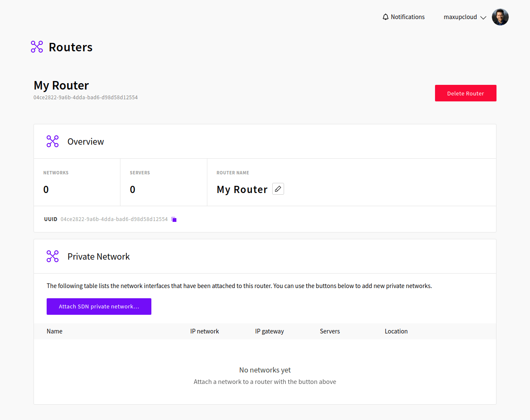Click the bold UUID label
This screenshot has width=530, height=420.
click(x=50, y=219)
